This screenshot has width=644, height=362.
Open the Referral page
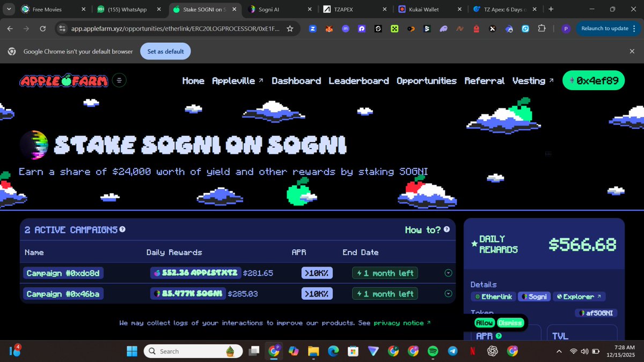(x=485, y=80)
